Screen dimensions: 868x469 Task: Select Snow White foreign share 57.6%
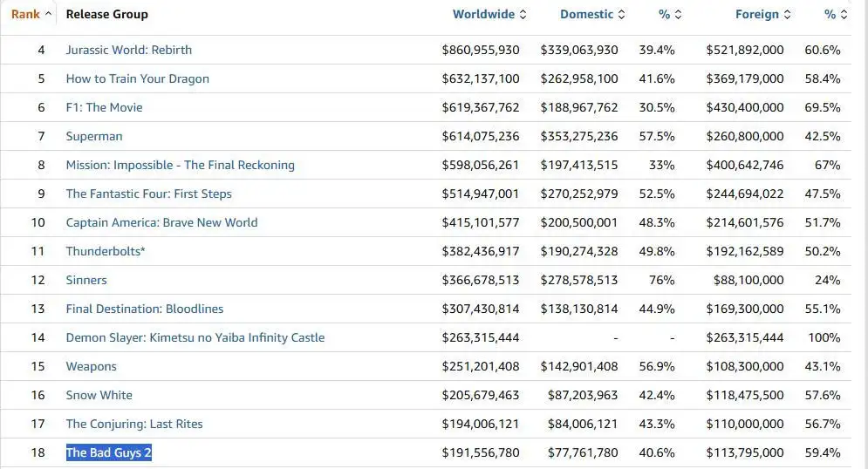coord(823,395)
